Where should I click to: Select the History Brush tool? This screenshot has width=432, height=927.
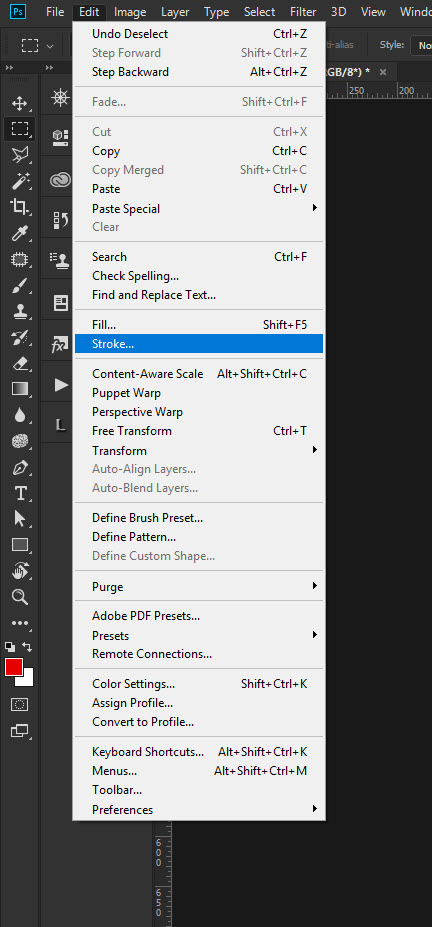(x=20, y=338)
